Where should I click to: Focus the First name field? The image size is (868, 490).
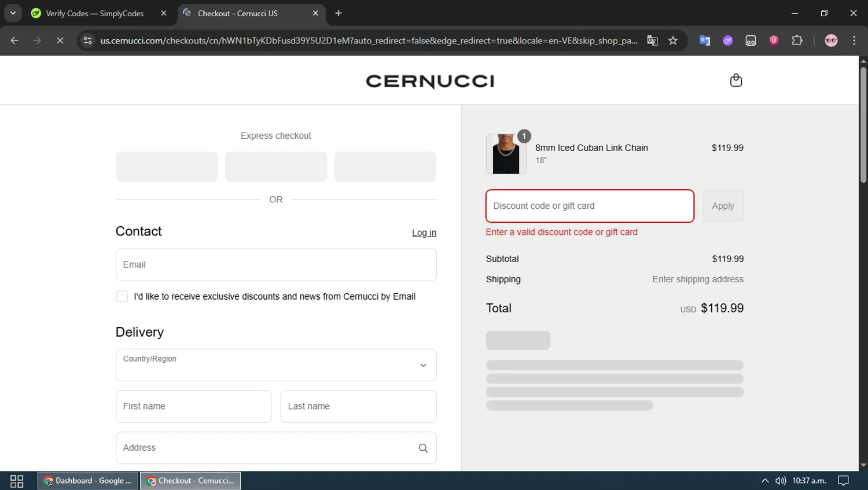click(x=193, y=407)
